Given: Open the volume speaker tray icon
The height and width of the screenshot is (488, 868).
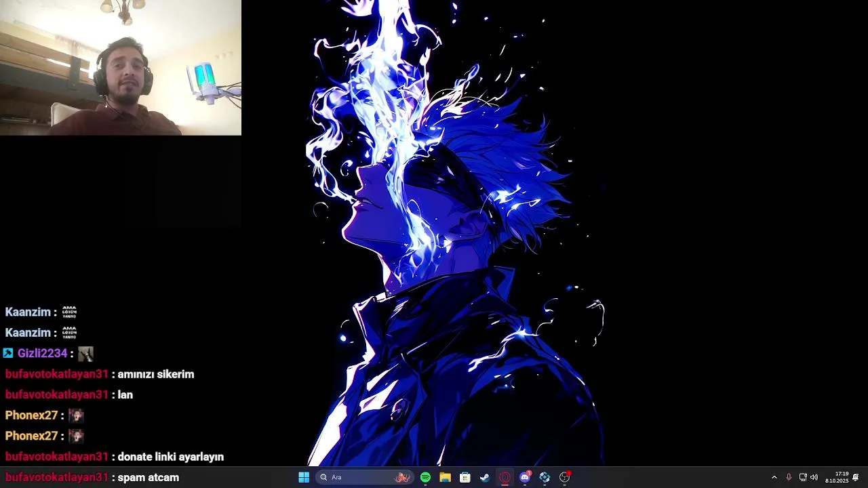Looking at the screenshot, I should pyautogui.click(x=814, y=477).
